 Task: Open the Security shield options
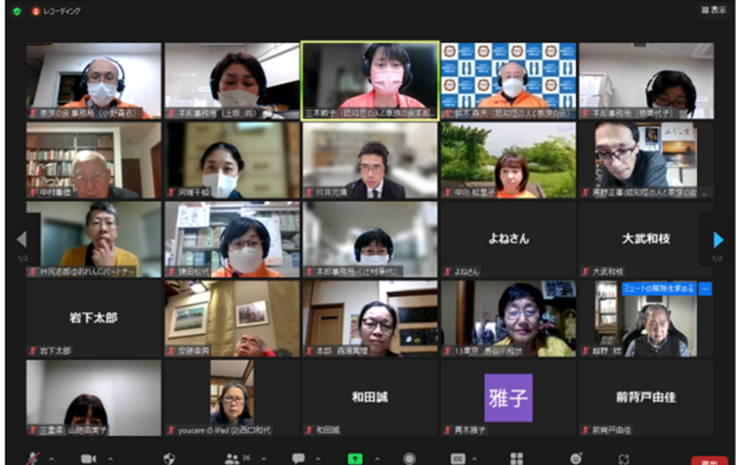(x=169, y=458)
